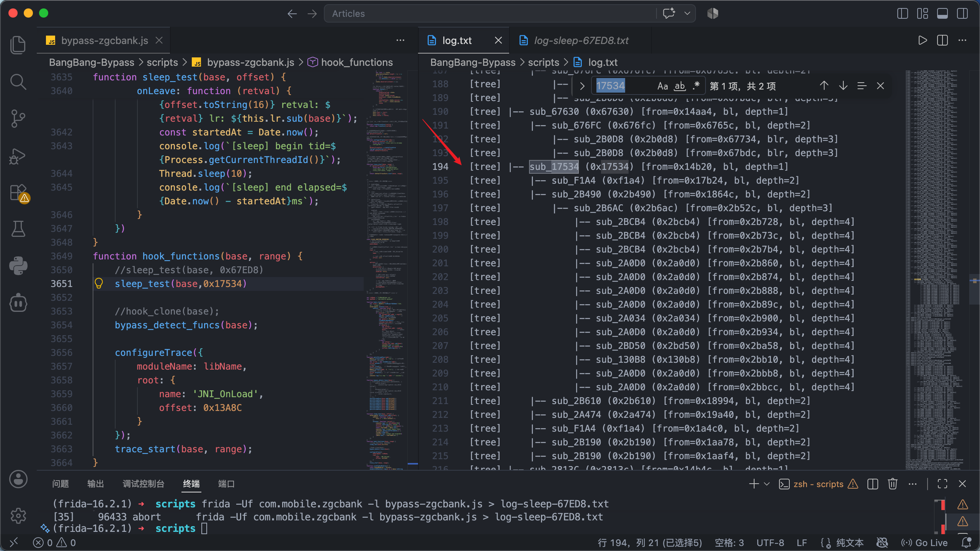Click hook_functions in the left breadcrumb
The image size is (980, 551).
pos(357,62)
